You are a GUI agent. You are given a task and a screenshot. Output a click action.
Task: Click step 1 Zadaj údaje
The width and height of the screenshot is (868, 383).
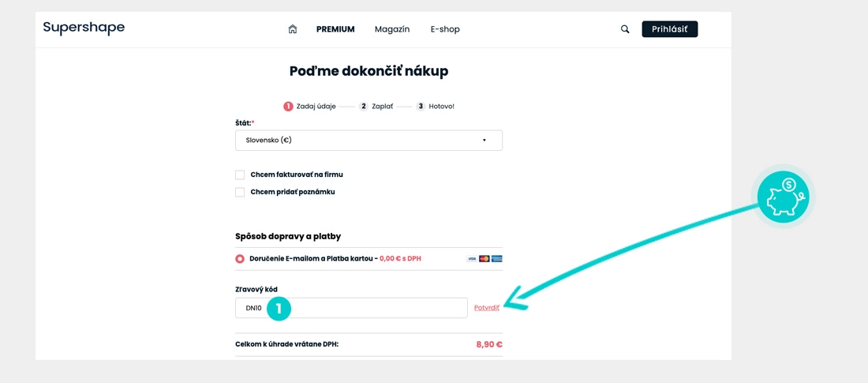310,107
